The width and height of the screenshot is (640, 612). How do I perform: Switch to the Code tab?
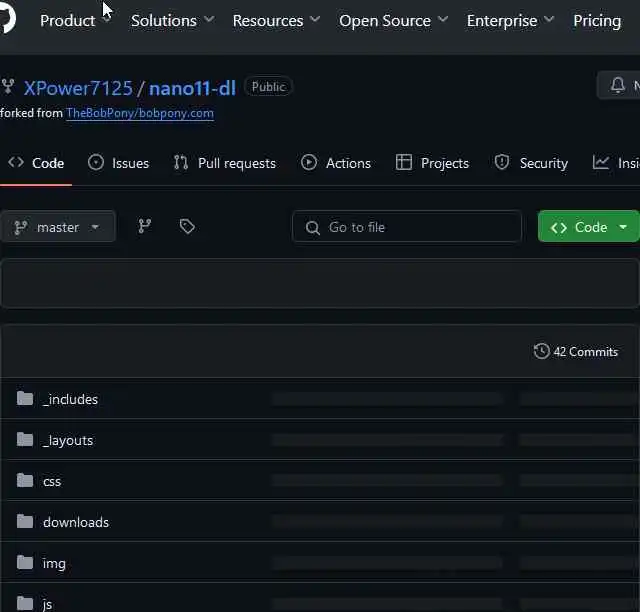coord(36,163)
